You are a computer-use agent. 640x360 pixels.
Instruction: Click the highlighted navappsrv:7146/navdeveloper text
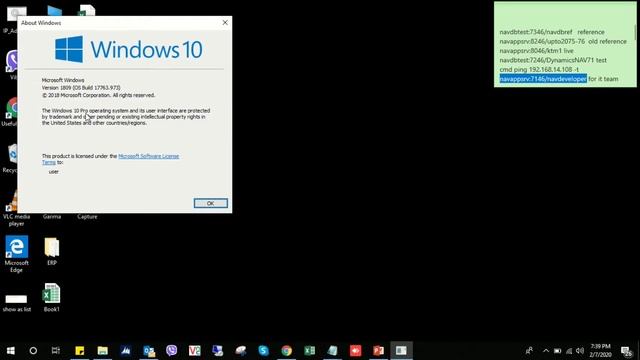click(x=543, y=79)
